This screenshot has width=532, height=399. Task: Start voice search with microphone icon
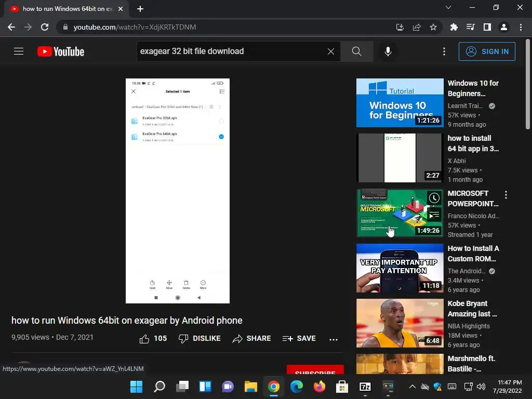388,51
